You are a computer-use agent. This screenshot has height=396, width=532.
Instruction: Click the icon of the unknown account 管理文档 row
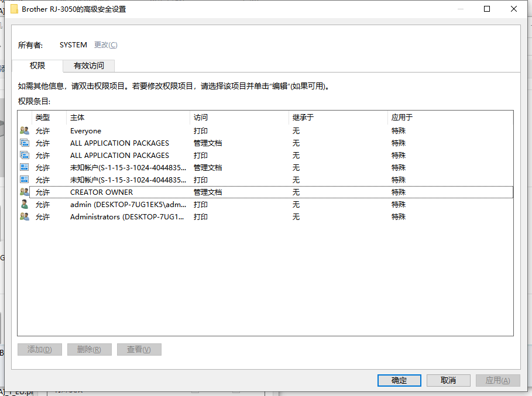tap(25, 167)
